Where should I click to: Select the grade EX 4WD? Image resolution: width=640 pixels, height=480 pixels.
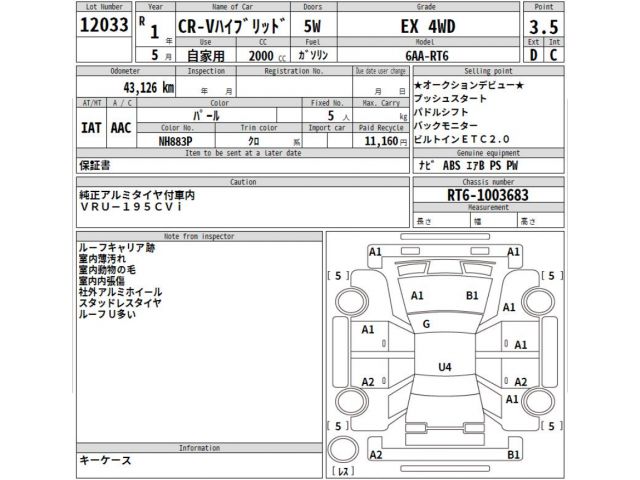pyautogui.click(x=428, y=27)
